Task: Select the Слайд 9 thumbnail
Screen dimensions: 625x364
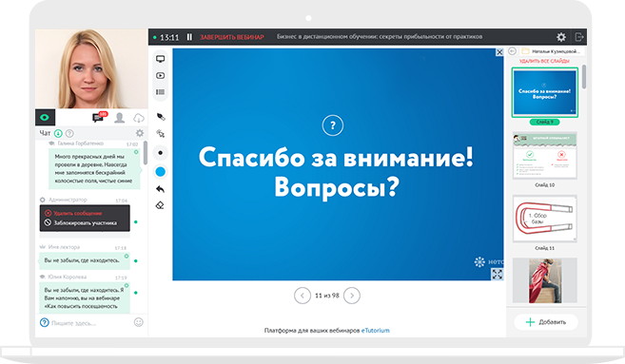Action: 544,92
